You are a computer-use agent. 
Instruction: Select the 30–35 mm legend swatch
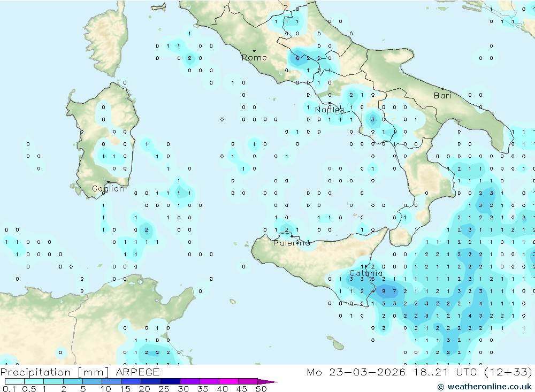(190, 381)
